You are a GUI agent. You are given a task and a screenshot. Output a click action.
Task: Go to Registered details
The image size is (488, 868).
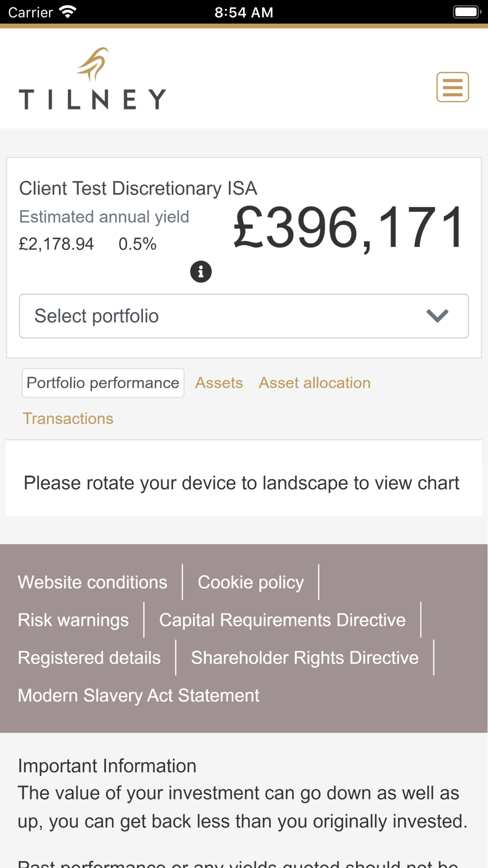89,658
